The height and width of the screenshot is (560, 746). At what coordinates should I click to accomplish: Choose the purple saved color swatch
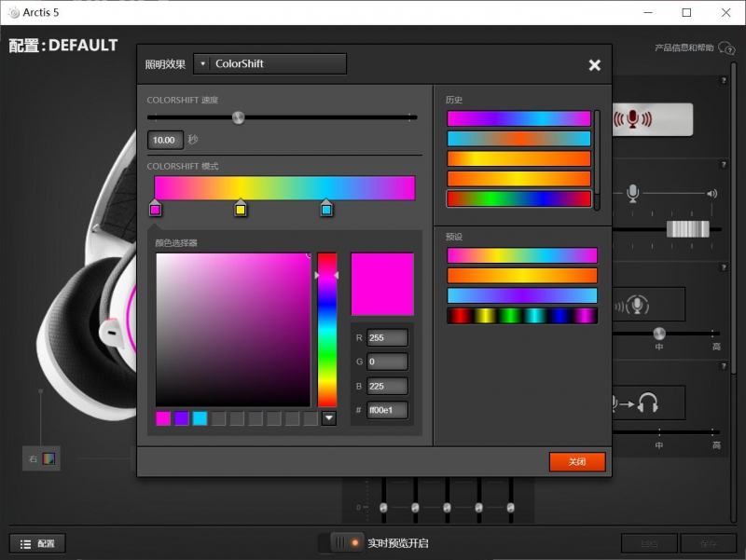click(x=182, y=418)
